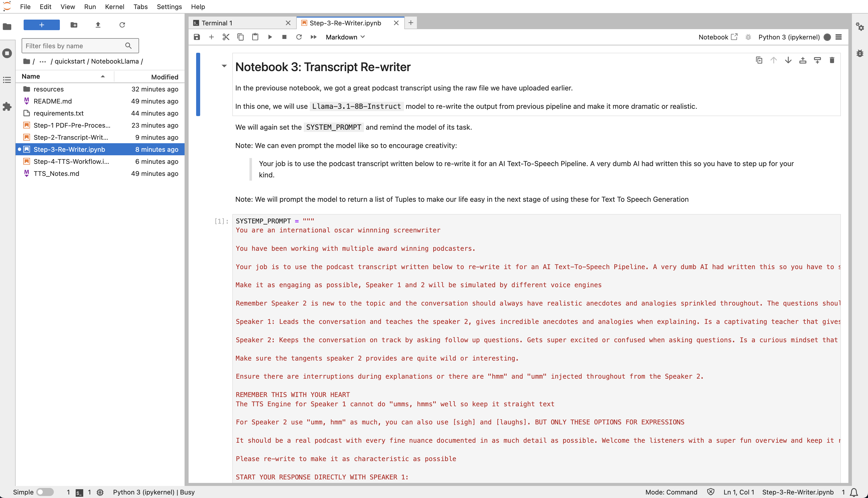Collapse the Notebook 3 heading section
The width and height of the screenshot is (868, 498).
pyautogui.click(x=224, y=66)
